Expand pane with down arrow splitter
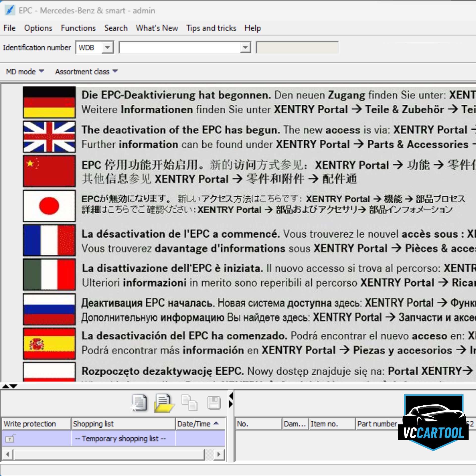Screen dimensions: 476x476 (x=14, y=386)
